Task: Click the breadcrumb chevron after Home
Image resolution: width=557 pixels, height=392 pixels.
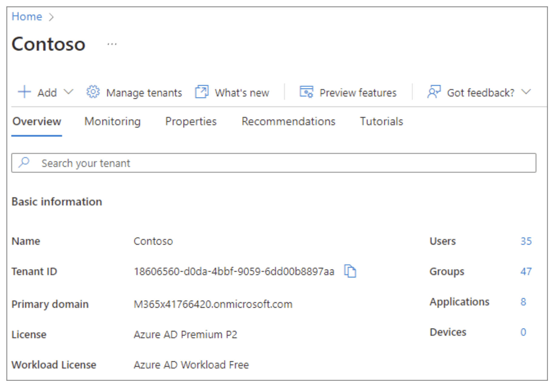Action: pos(51,17)
